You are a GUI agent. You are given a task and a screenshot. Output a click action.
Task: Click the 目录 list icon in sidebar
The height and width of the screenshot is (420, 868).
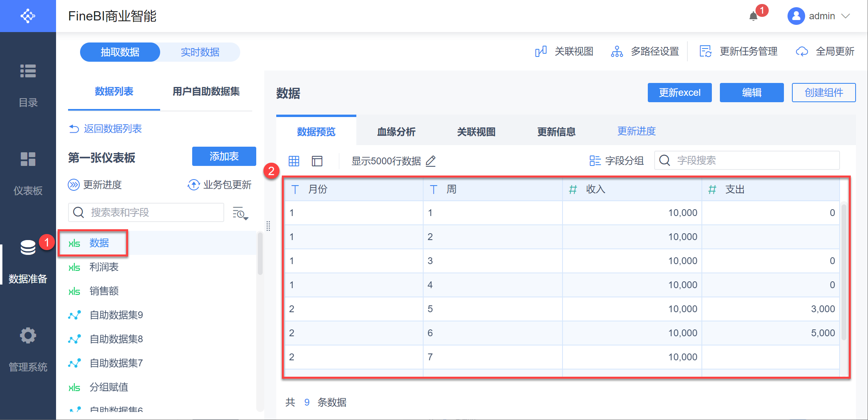28,71
